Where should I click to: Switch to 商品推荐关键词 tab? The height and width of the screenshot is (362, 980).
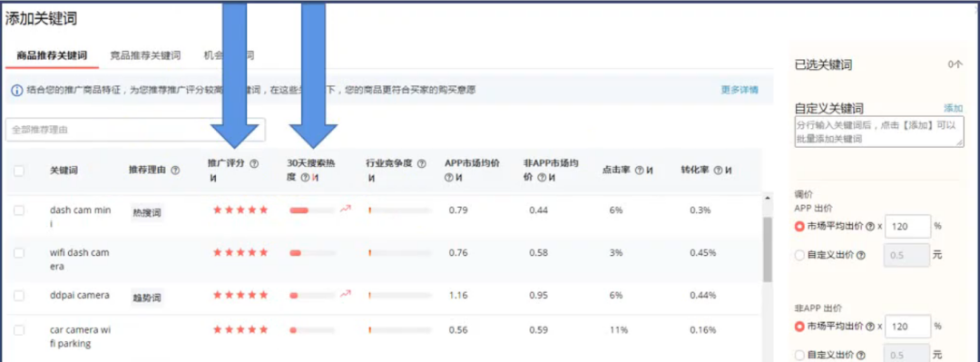point(52,55)
